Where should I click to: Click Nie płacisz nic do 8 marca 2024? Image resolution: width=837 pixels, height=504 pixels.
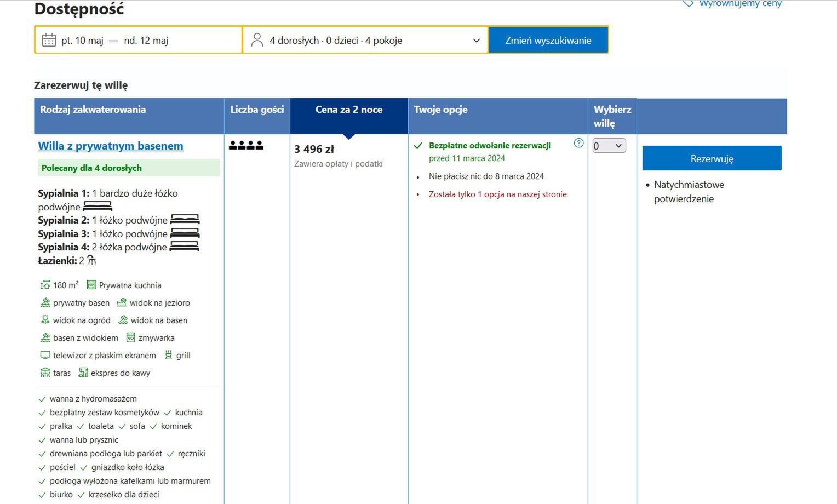tap(486, 176)
